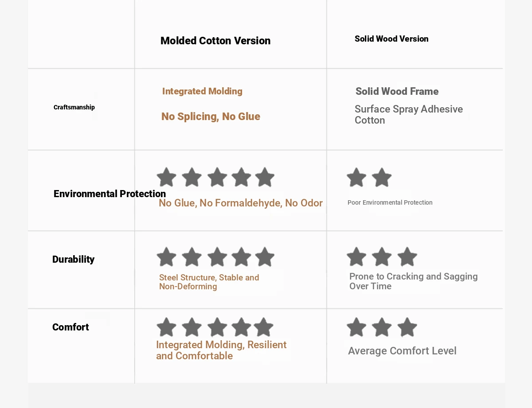Click the Craftsmanship row label
The image size is (532, 408).
point(74,107)
